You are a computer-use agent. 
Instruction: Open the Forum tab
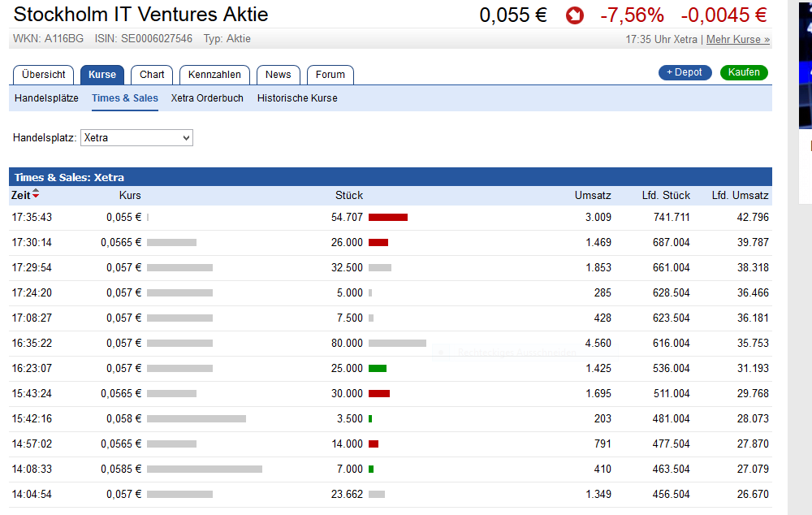330,75
